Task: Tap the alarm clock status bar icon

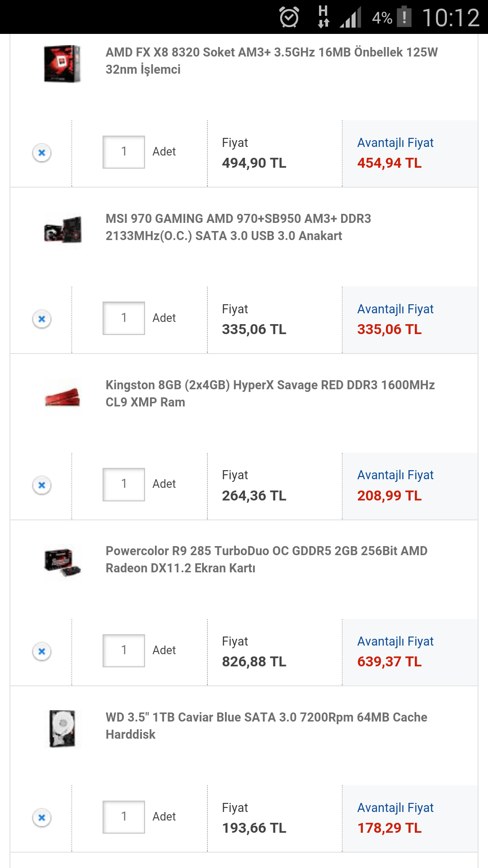Action: click(x=289, y=18)
